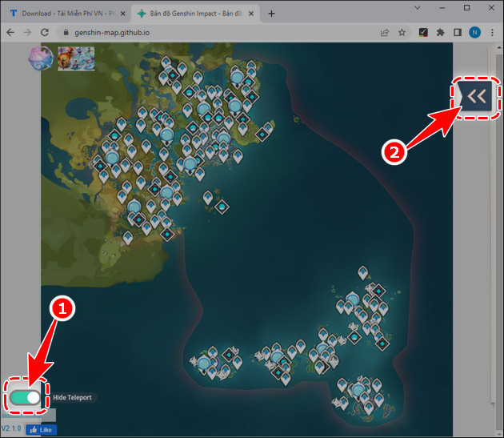The width and height of the screenshot is (504, 438).
Task: Click the Facebook Like button
Action: (41, 430)
